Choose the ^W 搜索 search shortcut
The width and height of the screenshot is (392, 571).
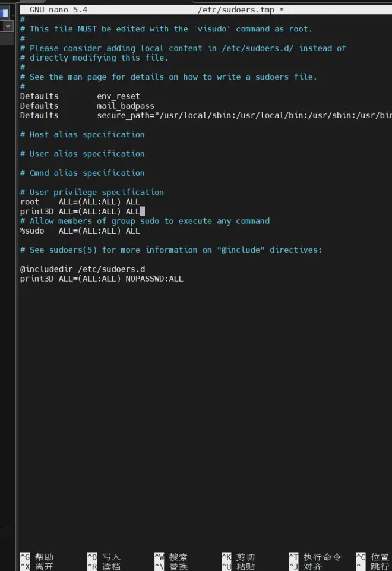pyautogui.click(x=171, y=557)
